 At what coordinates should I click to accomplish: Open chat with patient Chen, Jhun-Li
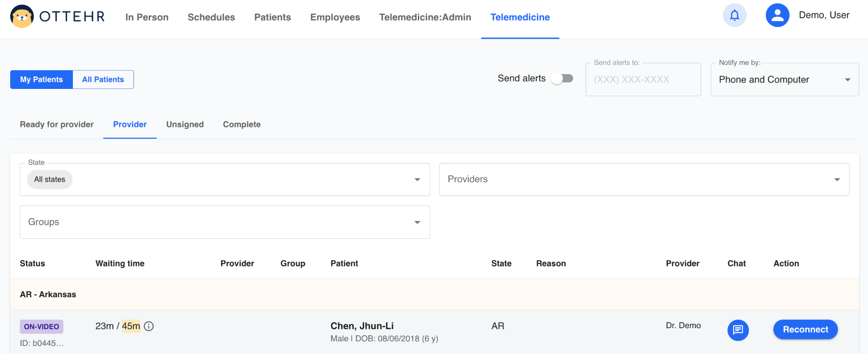coord(738,330)
